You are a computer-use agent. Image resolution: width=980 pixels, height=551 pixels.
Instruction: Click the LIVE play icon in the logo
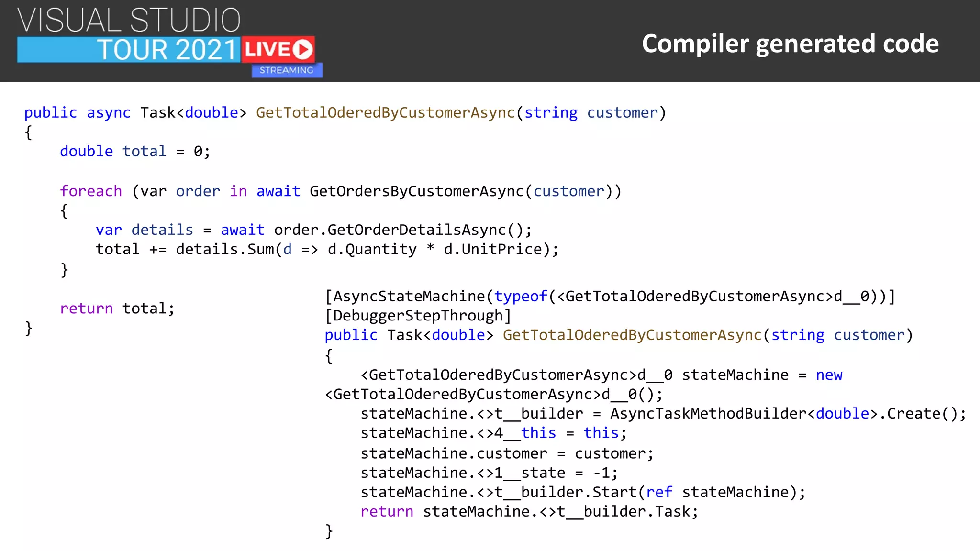pyautogui.click(x=302, y=50)
